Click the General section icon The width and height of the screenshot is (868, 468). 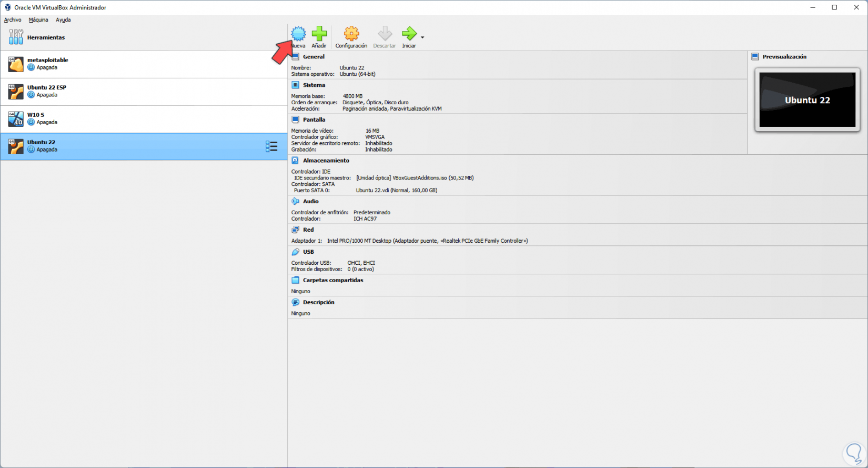tap(296, 56)
